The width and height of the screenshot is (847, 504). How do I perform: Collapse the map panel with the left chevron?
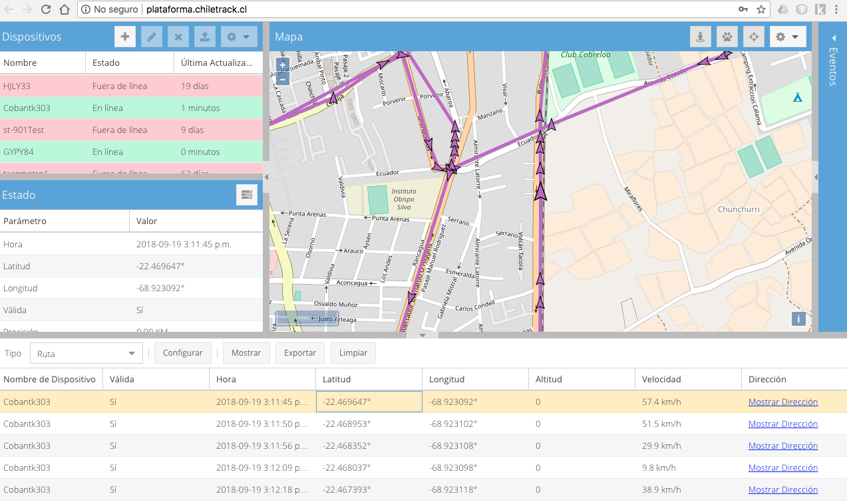coord(267,176)
